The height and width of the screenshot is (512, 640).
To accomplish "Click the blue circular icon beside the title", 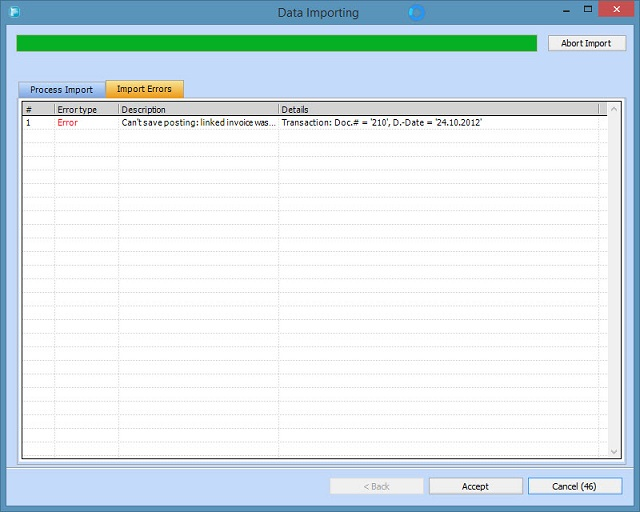I will click(x=417, y=13).
